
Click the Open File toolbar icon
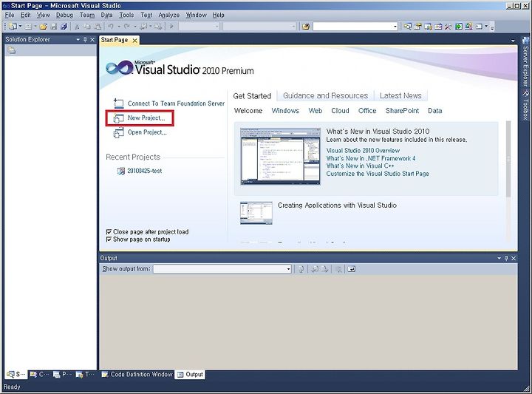coord(43,27)
